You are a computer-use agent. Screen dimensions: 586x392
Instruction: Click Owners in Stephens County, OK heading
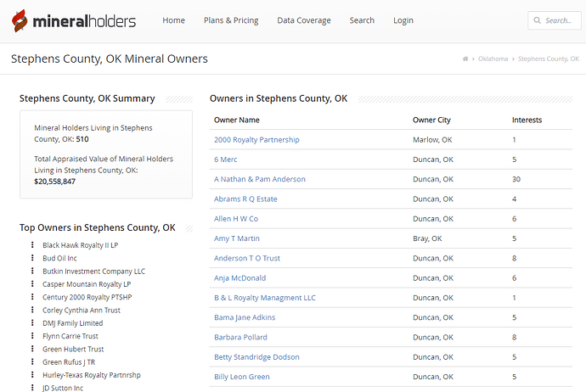[x=279, y=98]
